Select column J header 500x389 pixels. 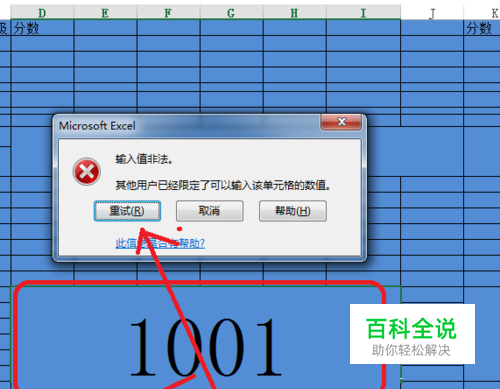tap(432, 13)
